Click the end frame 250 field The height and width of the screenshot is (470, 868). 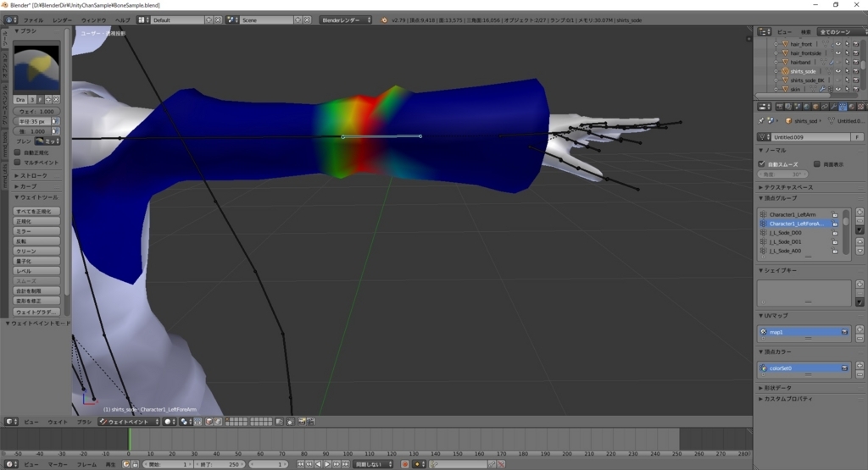220,464
